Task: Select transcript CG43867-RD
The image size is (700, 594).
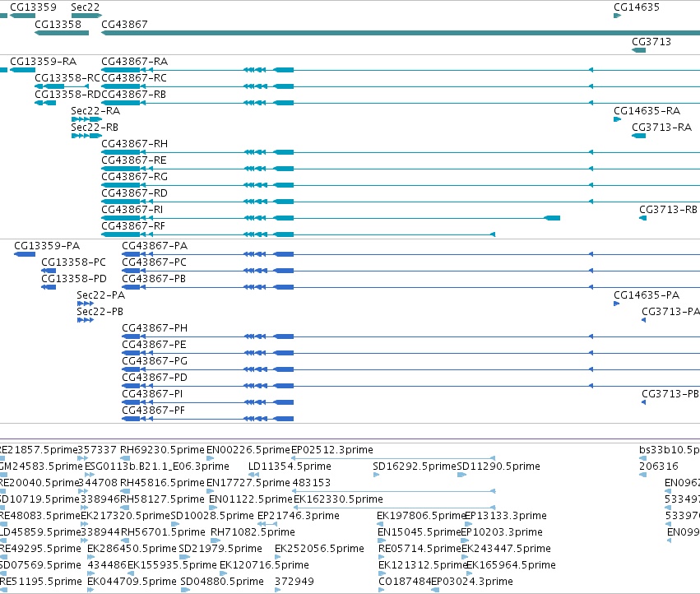Action: coord(401,202)
